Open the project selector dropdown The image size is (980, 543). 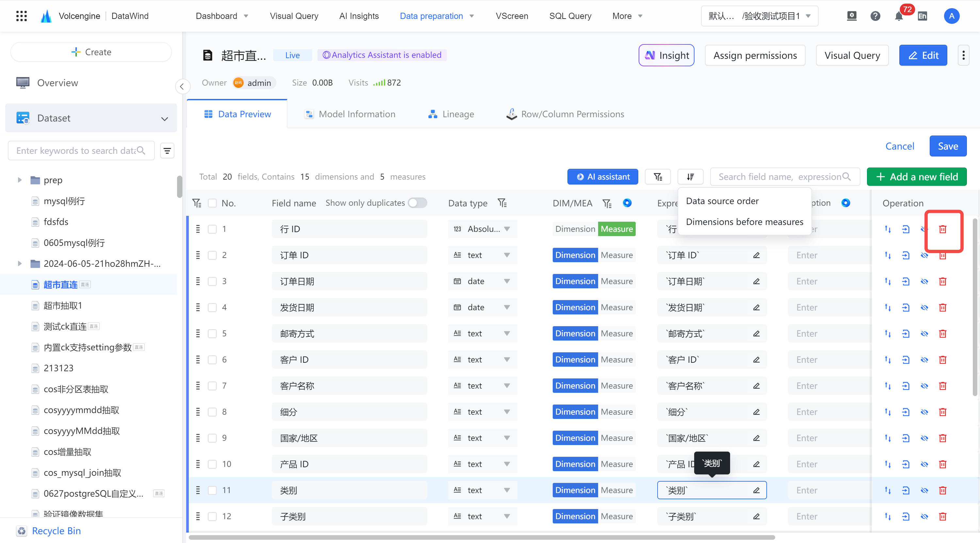click(x=759, y=16)
